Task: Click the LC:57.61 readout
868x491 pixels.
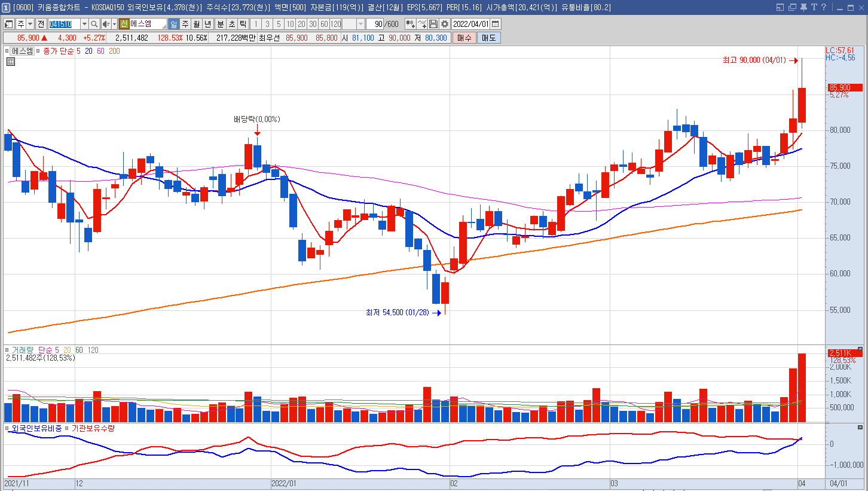Action: click(x=840, y=50)
